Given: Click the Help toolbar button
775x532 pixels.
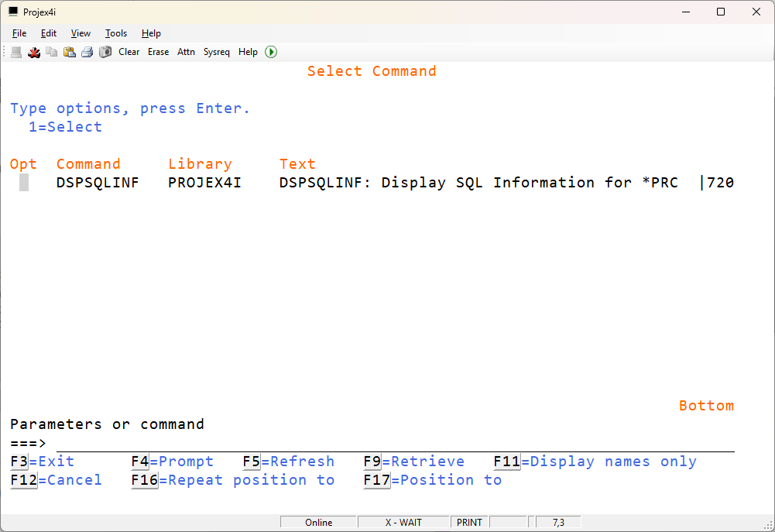Looking at the screenshot, I should tap(248, 52).
